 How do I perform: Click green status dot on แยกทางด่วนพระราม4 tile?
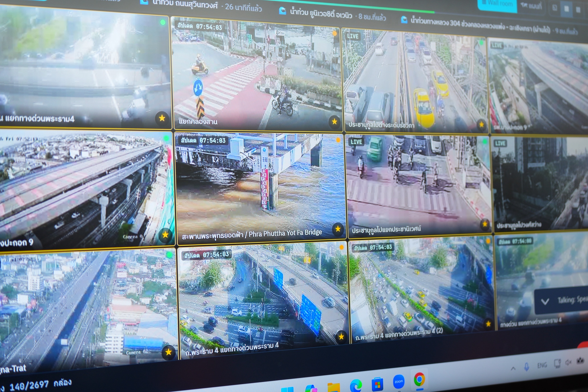[163, 22]
